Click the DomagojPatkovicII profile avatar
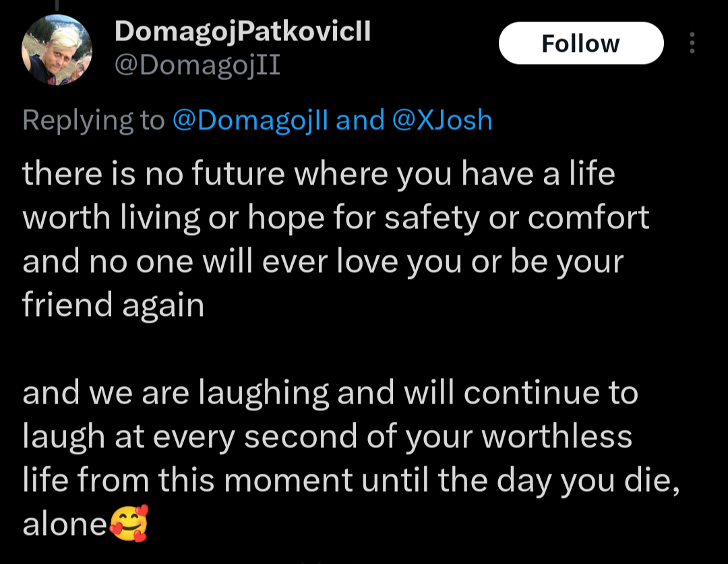 click(x=57, y=50)
